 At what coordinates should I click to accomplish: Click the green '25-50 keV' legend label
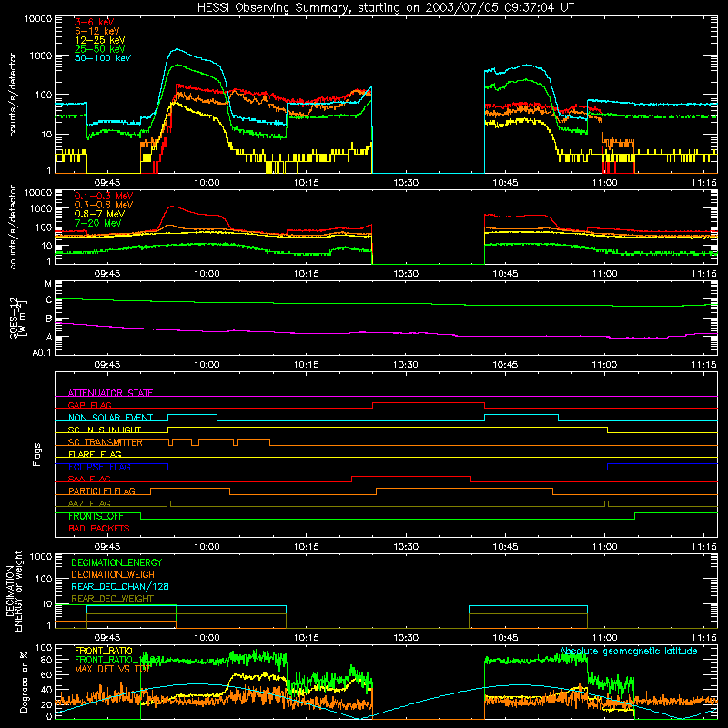pos(100,49)
